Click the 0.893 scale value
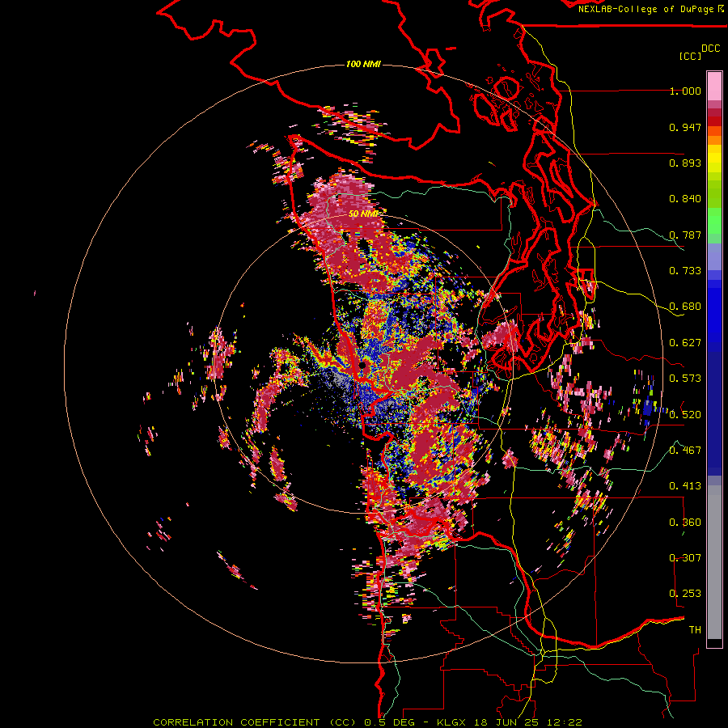The width and height of the screenshot is (728, 728). 685,163
